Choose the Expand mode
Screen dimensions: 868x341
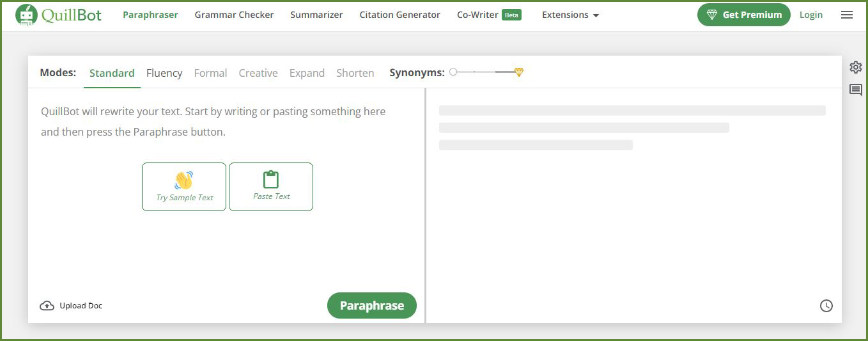[x=307, y=73]
